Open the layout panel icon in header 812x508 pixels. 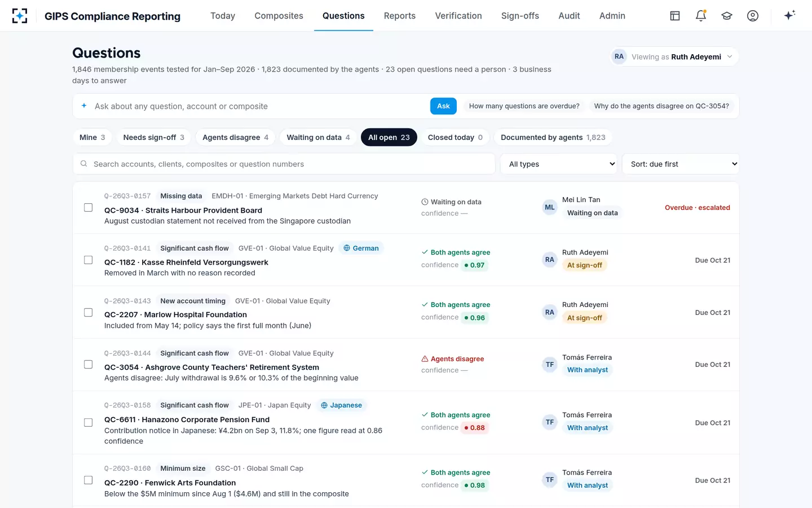(x=675, y=16)
